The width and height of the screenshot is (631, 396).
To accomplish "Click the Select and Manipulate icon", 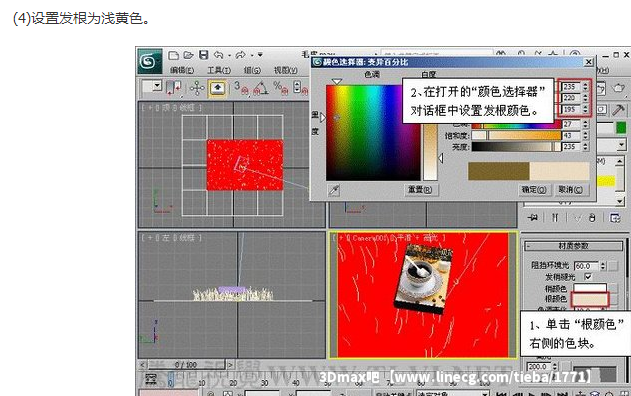I will pos(197,88).
